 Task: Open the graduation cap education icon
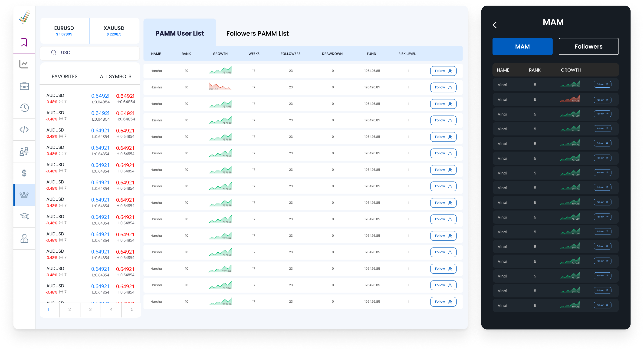(24, 217)
